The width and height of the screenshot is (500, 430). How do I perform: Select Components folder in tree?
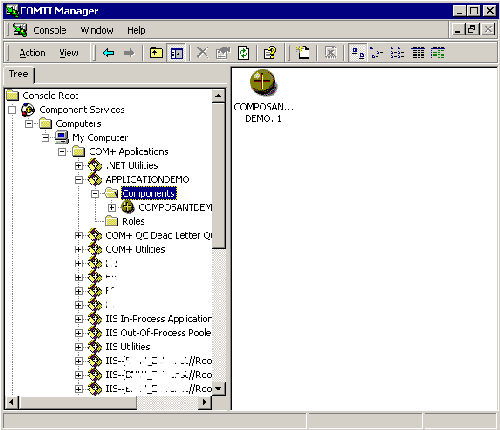[149, 193]
